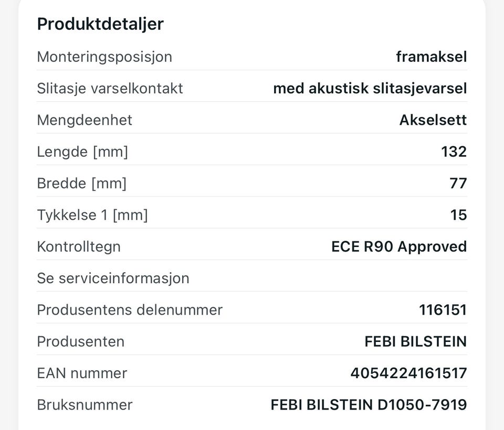
Task: Click the Produktdetaljer heading
Action: [100, 24]
